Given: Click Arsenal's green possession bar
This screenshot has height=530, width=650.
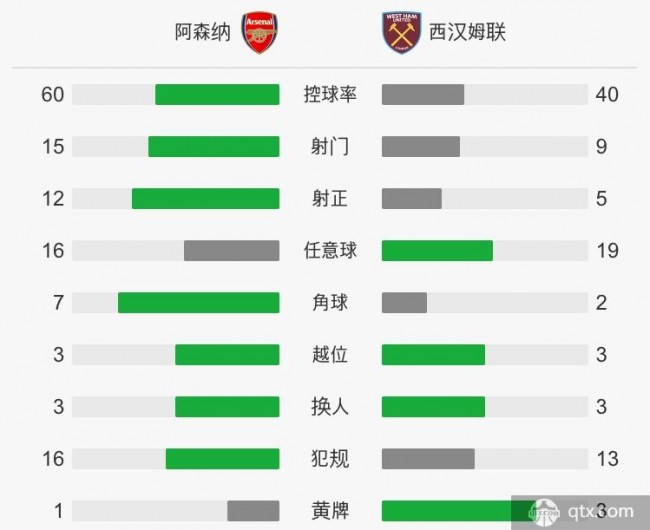Looking at the screenshot, I should [x=217, y=94].
